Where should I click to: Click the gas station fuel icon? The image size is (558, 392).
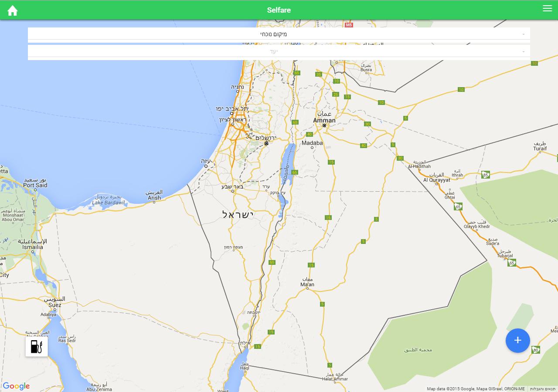coord(37,347)
